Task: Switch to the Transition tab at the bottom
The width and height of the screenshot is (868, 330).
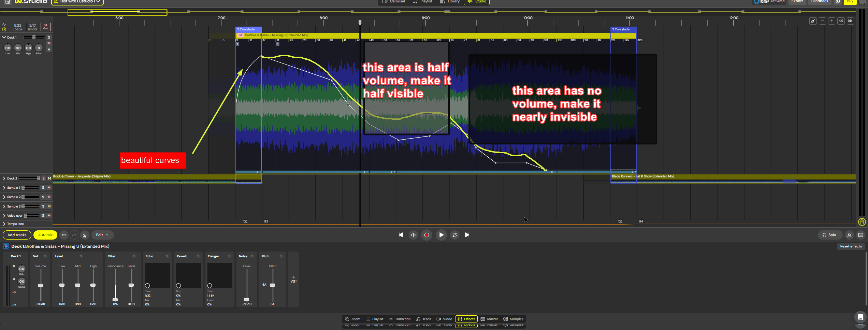Action: (400, 319)
